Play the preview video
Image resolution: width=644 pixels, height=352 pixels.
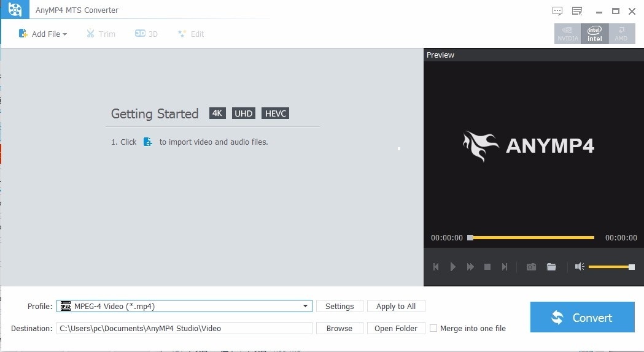[x=452, y=267]
